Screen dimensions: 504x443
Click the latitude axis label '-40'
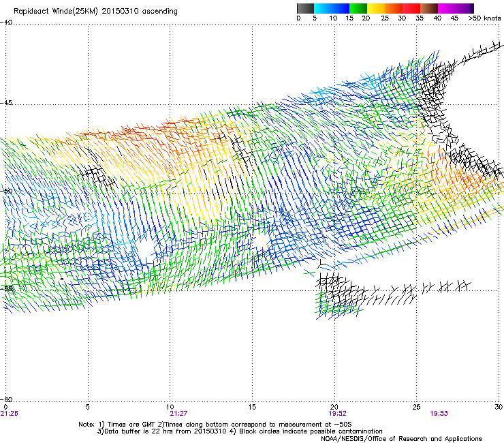6,22
